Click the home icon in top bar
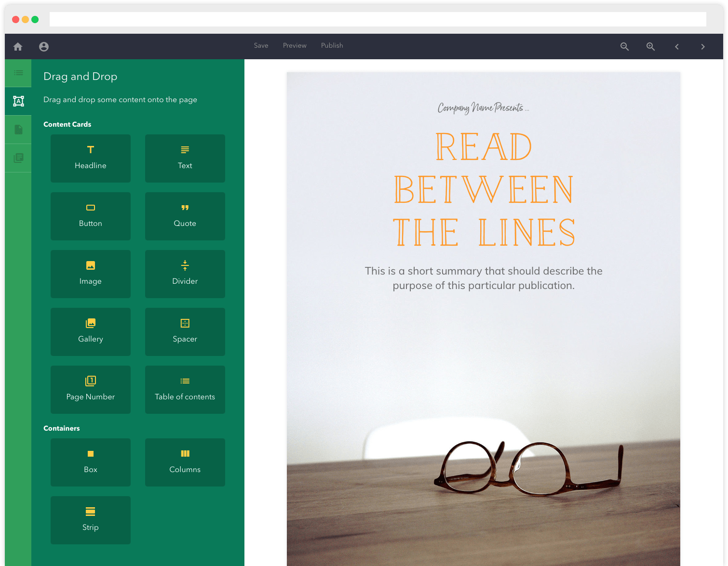This screenshot has width=728, height=566. point(18,47)
